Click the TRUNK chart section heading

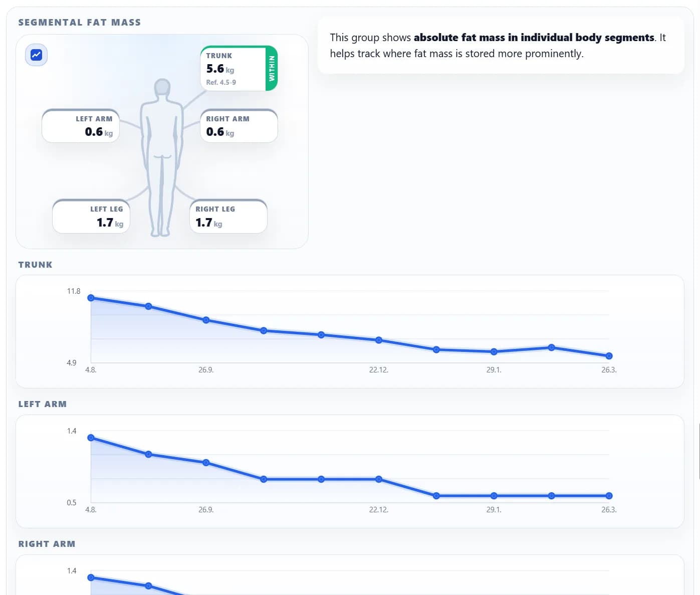point(35,265)
